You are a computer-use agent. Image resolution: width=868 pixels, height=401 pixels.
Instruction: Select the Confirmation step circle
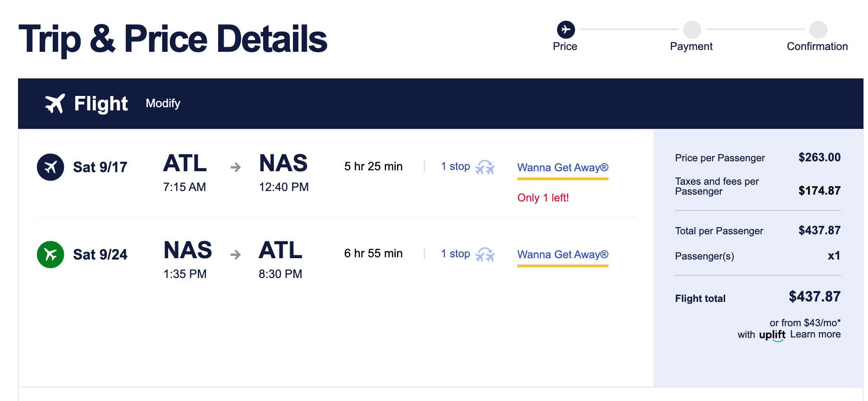[x=818, y=30]
